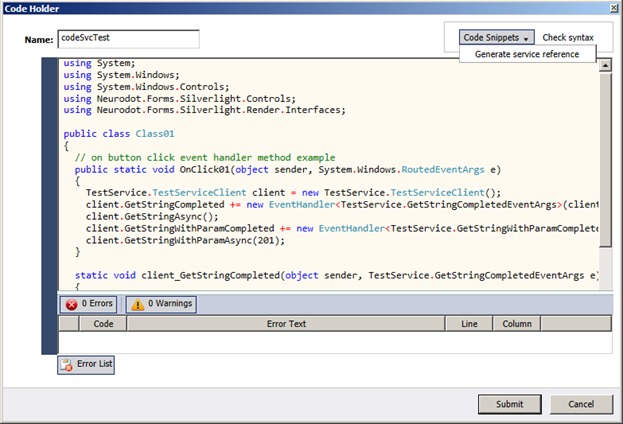Screen dimensions: 623x424
Task: Click the yellow warning triangle icon
Action: click(137, 305)
